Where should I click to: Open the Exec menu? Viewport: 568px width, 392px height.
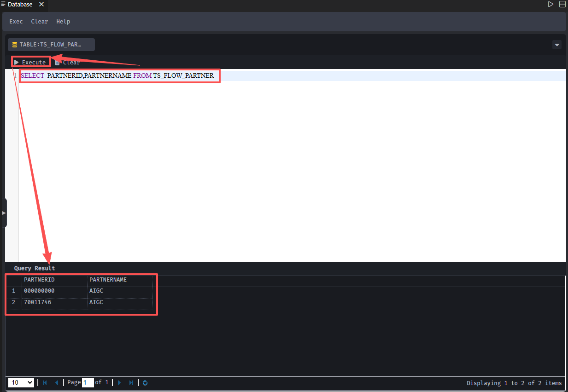(x=16, y=22)
